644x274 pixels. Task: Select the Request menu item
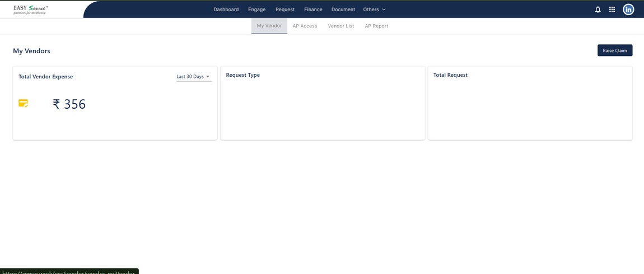tap(285, 10)
